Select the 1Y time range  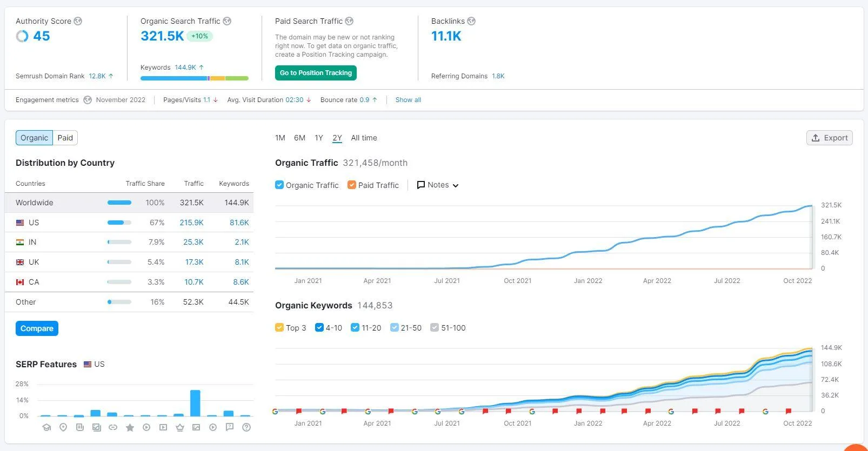pos(319,138)
